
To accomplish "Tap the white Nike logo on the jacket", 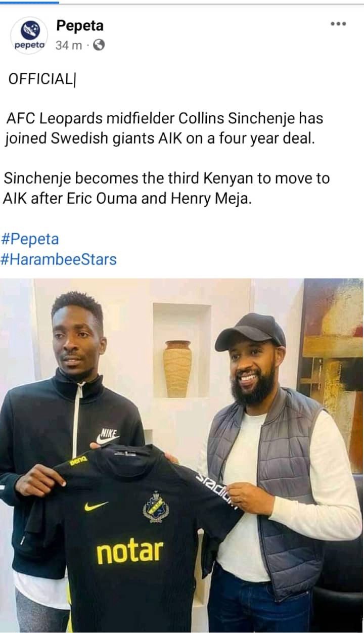I will tap(107, 436).
